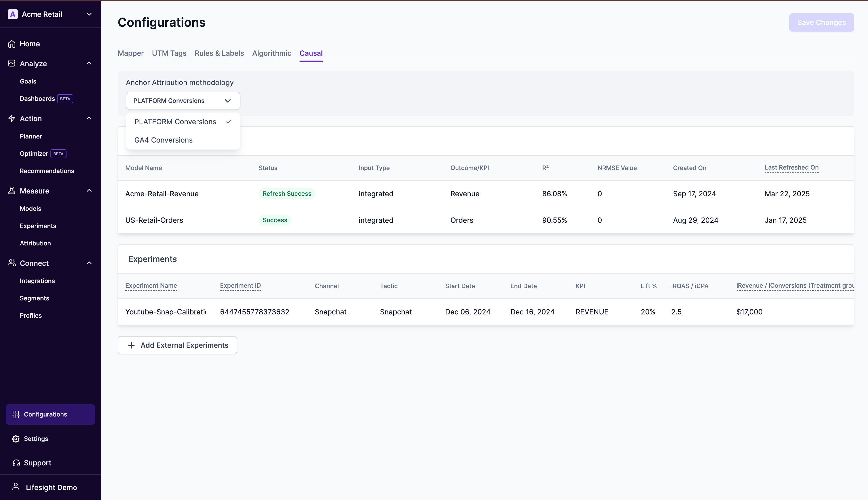This screenshot has height=500, width=868.
Task: Click Add External Experiments button
Action: click(x=177, y=345)
